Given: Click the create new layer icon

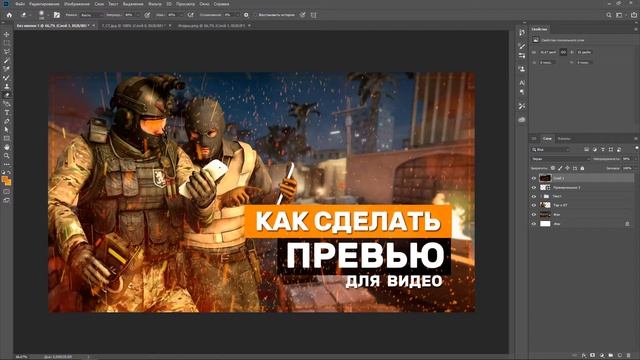Looking at the screenshot, I should click(620, 356).
